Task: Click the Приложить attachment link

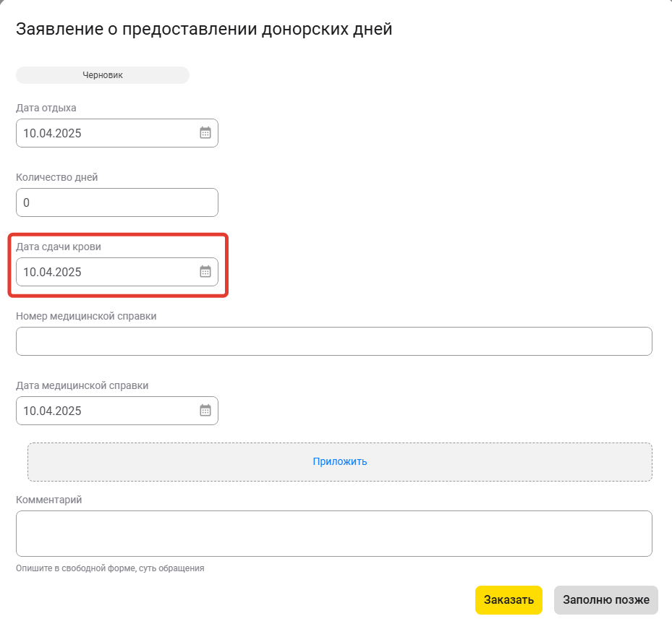Action: (340, 461)
